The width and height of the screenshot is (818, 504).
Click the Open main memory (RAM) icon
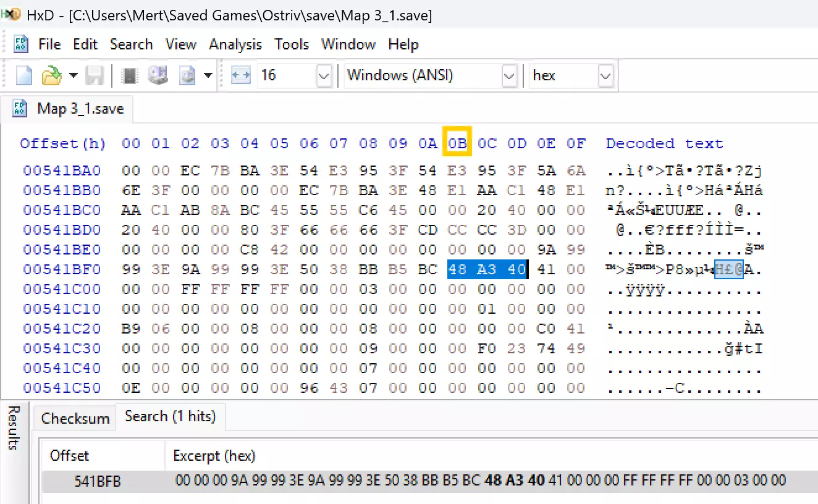click(130, 76)
